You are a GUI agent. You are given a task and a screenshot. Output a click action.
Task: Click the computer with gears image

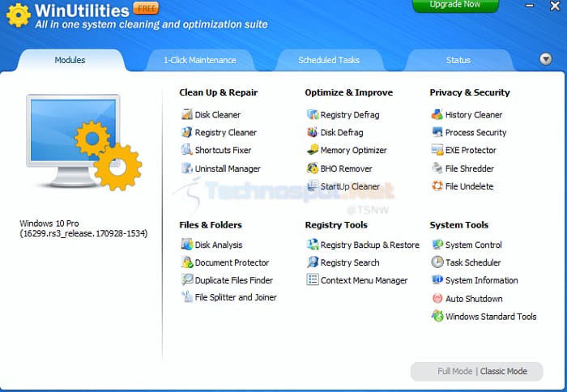click(x=84, y=142)
